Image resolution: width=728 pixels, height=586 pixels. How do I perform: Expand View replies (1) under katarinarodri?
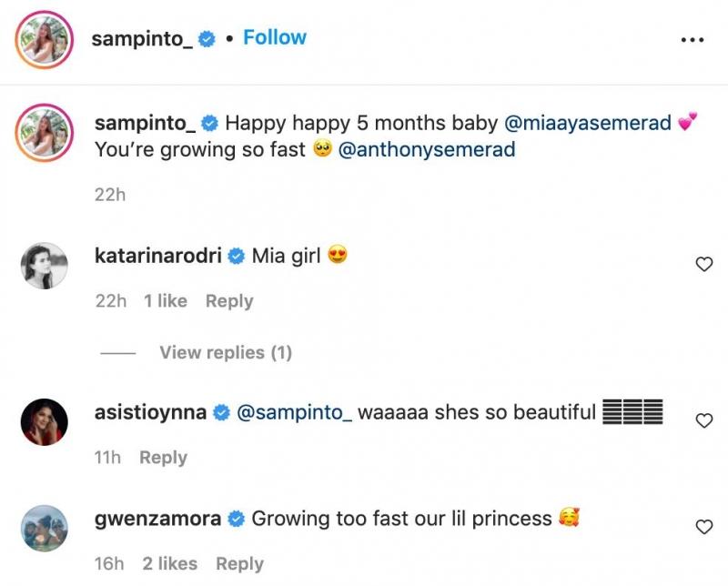225,352
